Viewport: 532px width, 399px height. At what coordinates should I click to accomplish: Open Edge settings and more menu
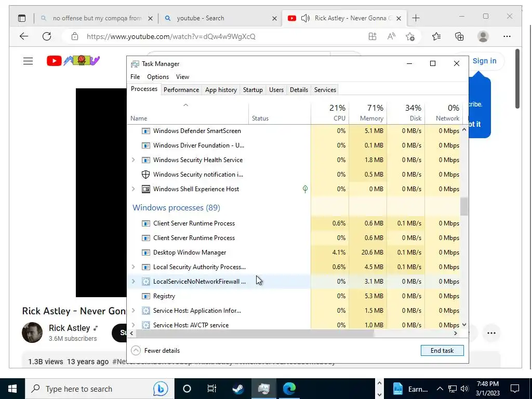coord(507,36)
